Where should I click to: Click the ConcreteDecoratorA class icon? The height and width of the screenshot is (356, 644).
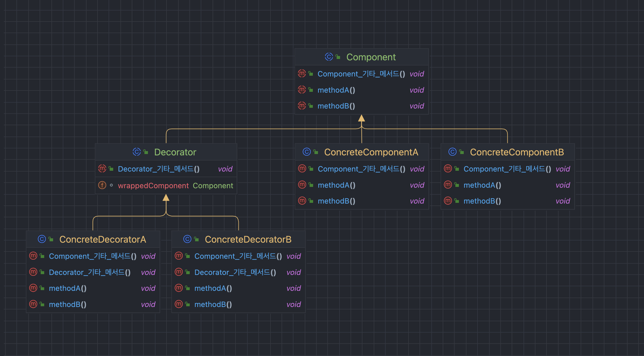click(x=42, y=239)
